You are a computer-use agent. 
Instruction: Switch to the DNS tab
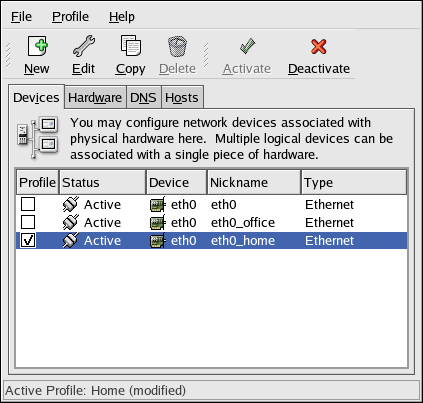143,97
